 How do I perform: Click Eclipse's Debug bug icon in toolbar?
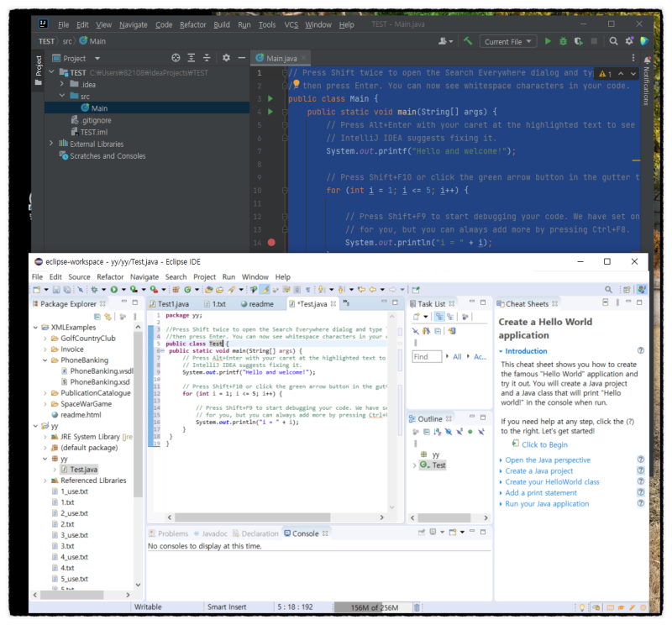[94, 289]
